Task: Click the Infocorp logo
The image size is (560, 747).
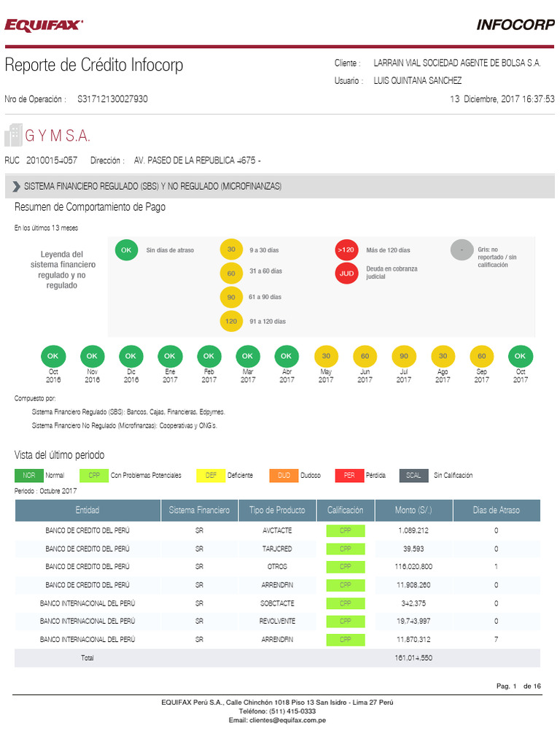Action: pyautogui.click(x=516, y=25)
